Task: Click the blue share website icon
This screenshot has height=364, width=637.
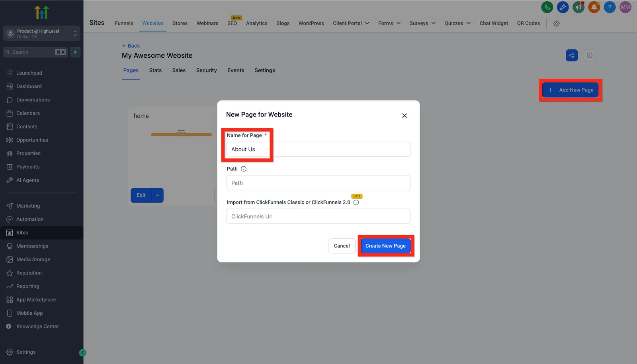Action: click(572, 55)
